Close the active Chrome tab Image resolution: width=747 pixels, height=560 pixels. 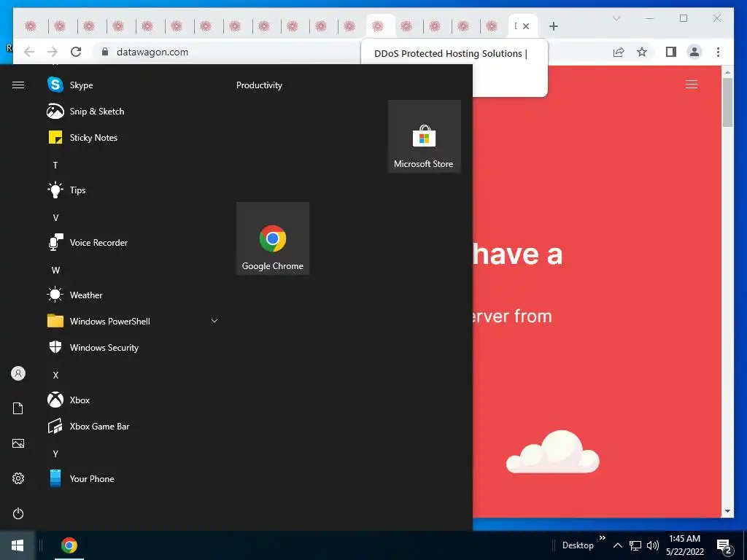pos(526,26)
